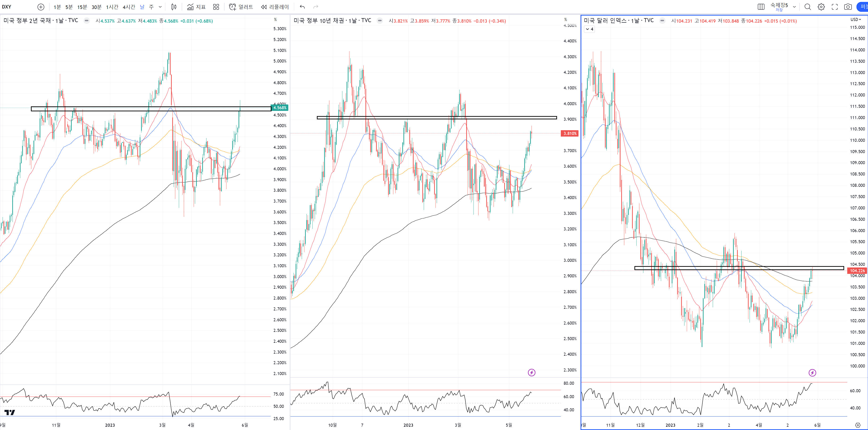Viewport: 868px width, 430px height.
Task: Expand the 숙제장5 layout name dropdown
Action: click(794, 7)
